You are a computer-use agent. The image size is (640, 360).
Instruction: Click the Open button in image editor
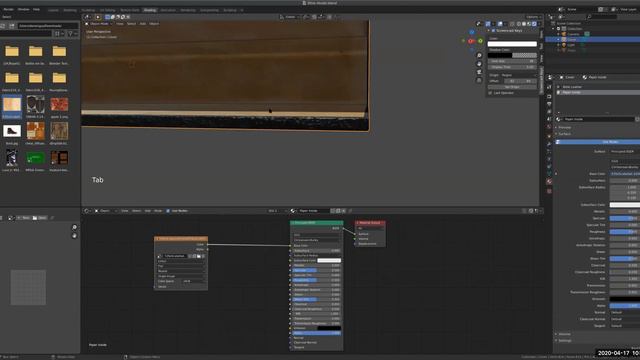pos(40,218)
